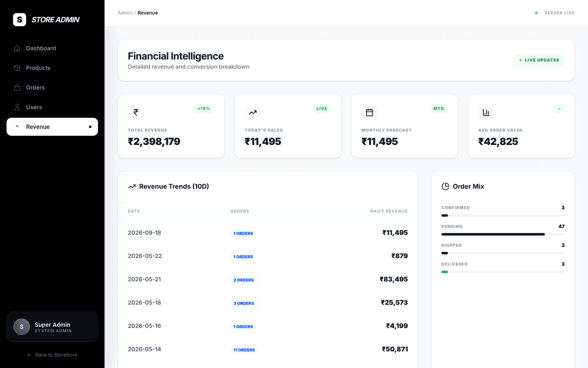The height and width of the screenshot is (368, 588).
Task: Click the Dashboard home icon
Action: tap(17, 48)
